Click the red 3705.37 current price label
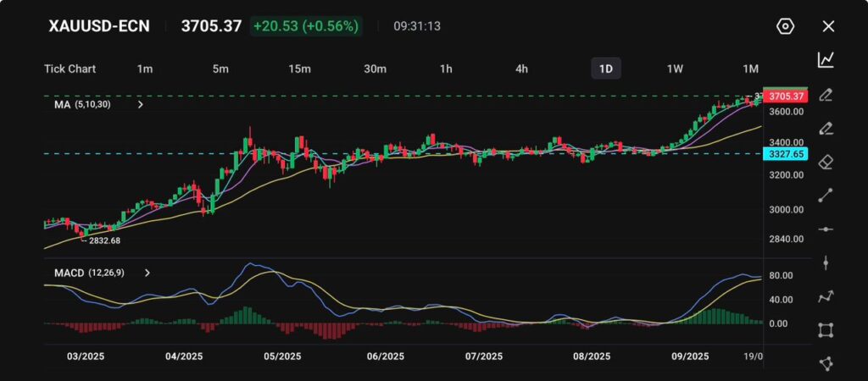This screenshot has height=381, width=868. (x=785, y=96)
